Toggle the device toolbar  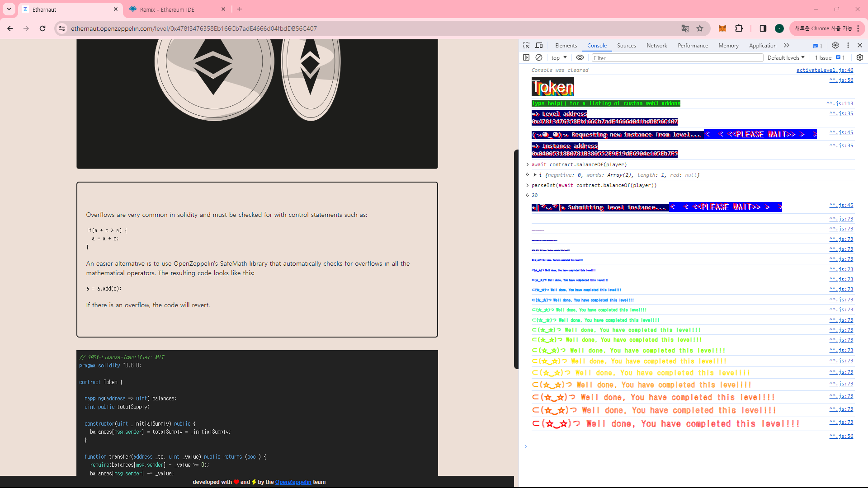539,46
